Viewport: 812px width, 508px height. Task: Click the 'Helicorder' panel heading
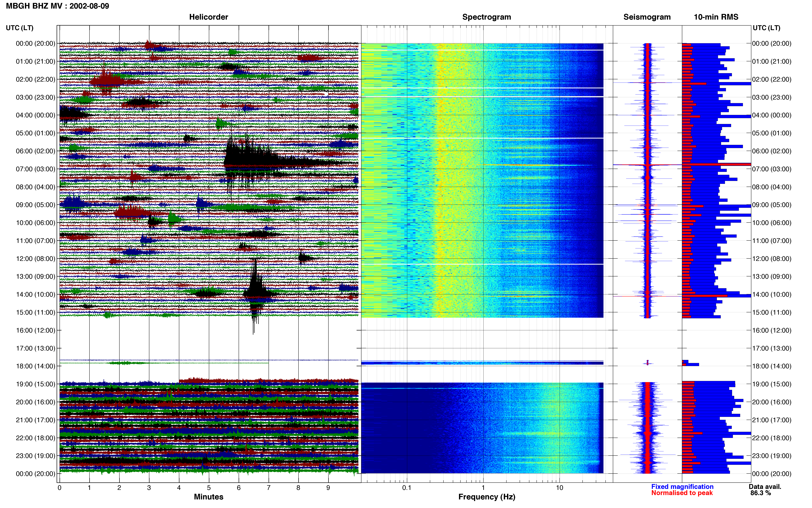[x=209, y=17]
